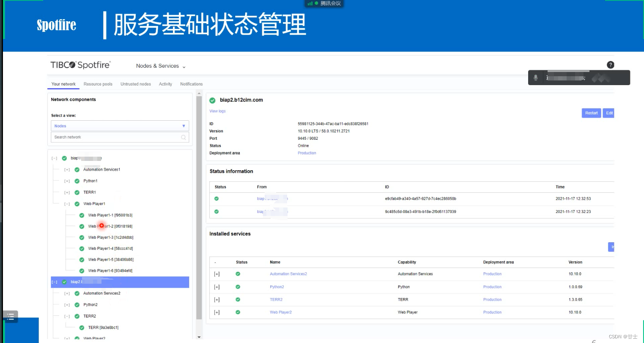Open the View logs link
The image size is (644, 343).
coord(218,111)
